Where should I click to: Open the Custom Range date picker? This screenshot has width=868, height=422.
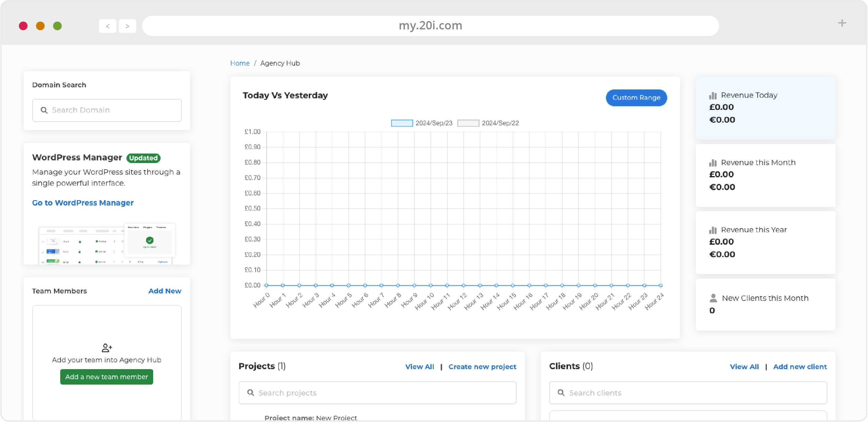[x=636, y=97]
